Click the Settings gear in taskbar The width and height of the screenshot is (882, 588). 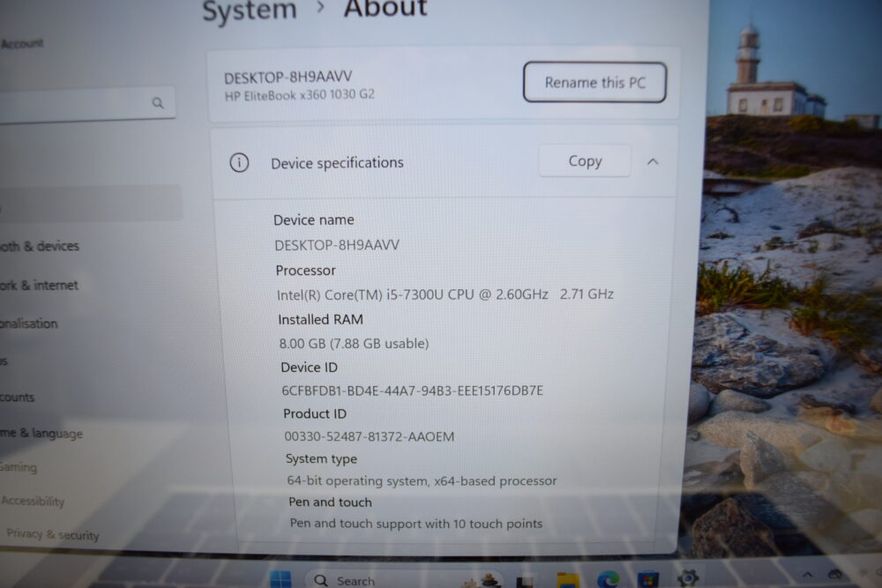(688, 577)
